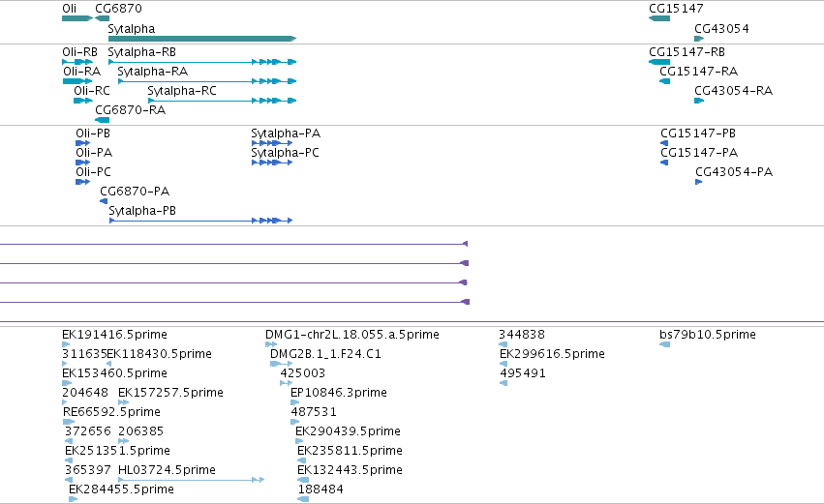The width and height of the screenshot is (824, 504).
Task: Select EST RE66592.5prime
Action: point(69,422)
